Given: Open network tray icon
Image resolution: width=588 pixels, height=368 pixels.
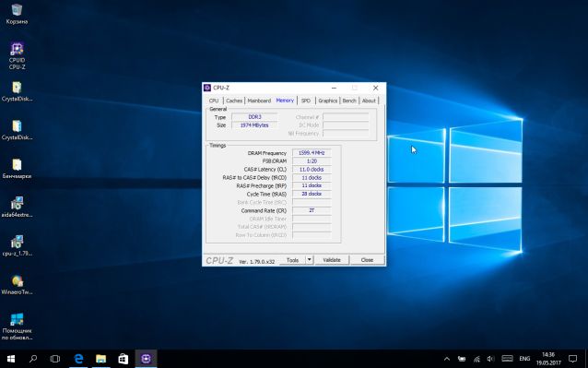Looking at the screenshot, I should (x=476, y=359).
